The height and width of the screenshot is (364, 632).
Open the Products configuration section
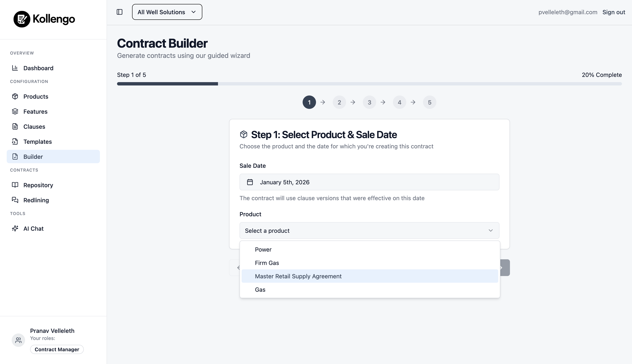36,96
